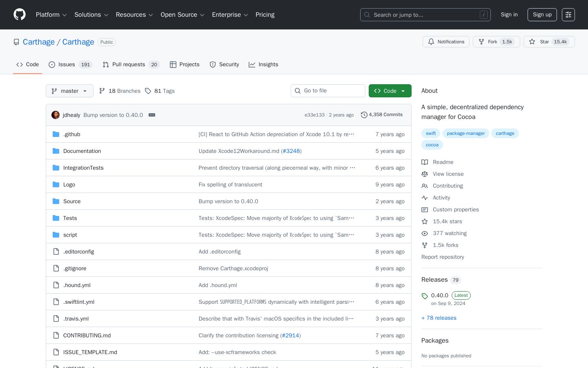Open the CONTRIBUTING.md file

[87, 335]
